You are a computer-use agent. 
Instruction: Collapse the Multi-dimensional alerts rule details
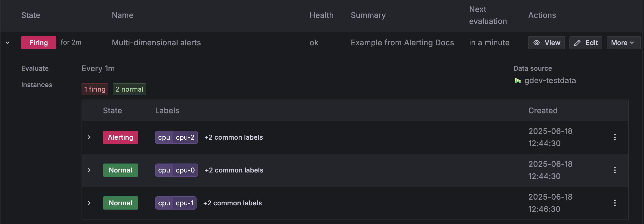click(7, 43)
